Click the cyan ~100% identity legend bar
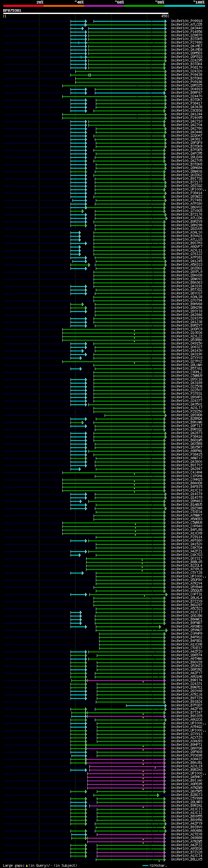208x868 pixels. click(185, 6)
